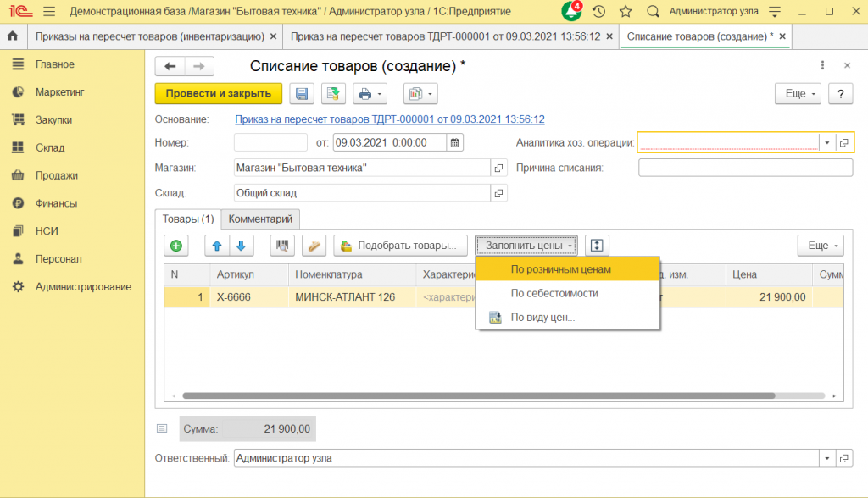Choose По себестоимости menu item

(x=567, y=293)
